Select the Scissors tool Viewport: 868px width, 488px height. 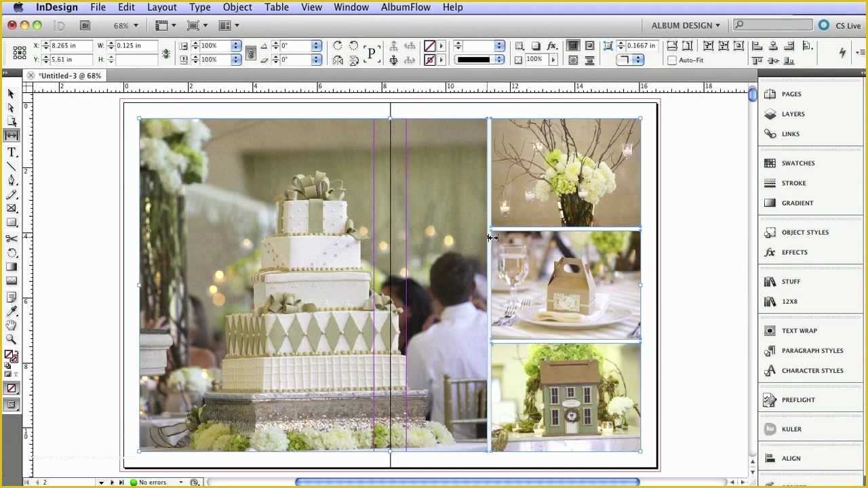(x=12, y=239)
